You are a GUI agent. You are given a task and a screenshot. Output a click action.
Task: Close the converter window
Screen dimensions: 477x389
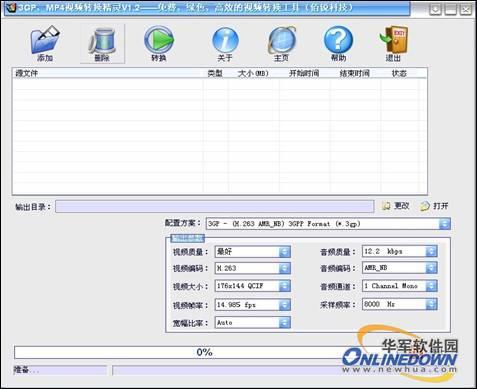coord(466,9)
